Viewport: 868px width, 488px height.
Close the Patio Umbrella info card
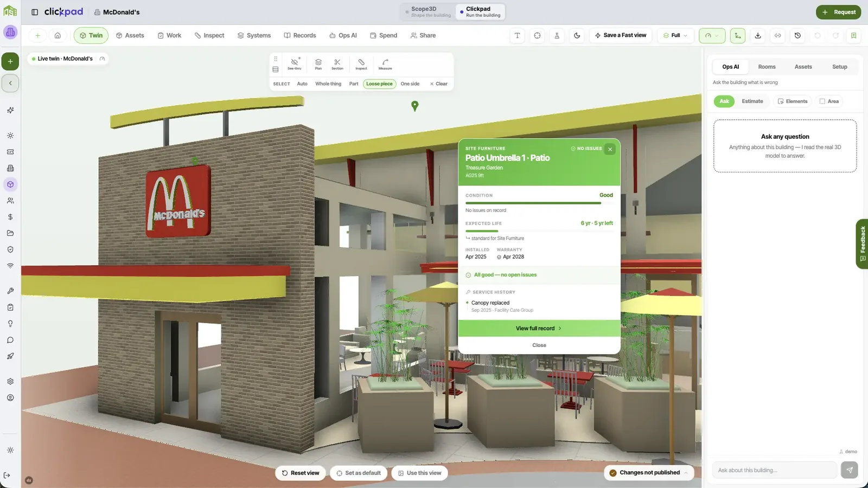610,149
